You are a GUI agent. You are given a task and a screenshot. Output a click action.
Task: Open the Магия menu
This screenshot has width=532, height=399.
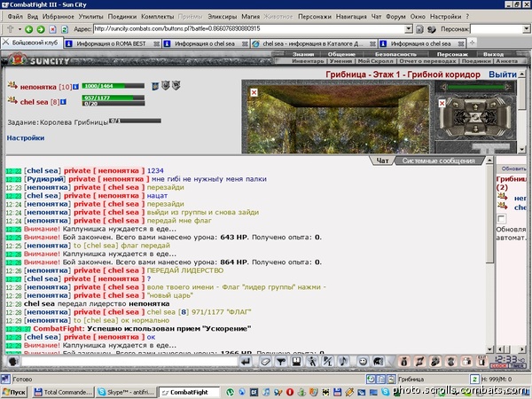coord(250,16)
